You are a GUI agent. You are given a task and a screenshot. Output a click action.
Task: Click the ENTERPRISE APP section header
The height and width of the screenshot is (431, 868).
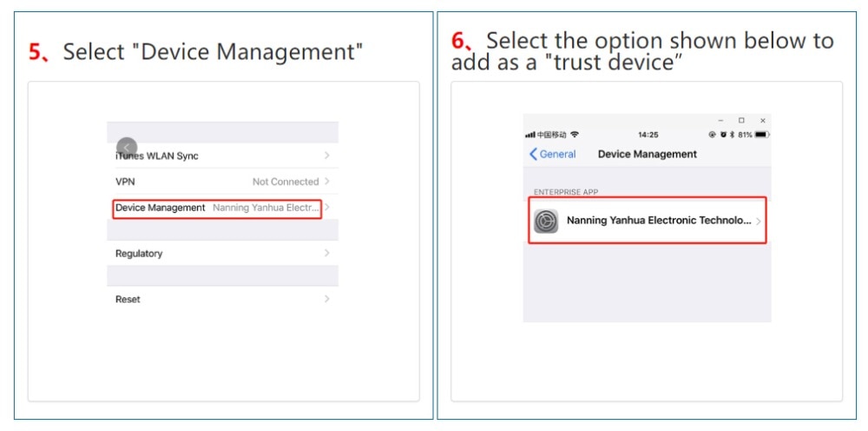pos(566,192)
